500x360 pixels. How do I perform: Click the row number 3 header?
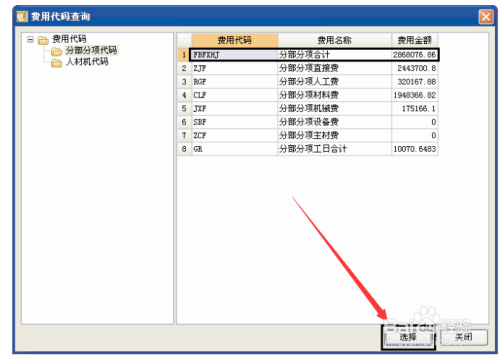click(184, 82)
